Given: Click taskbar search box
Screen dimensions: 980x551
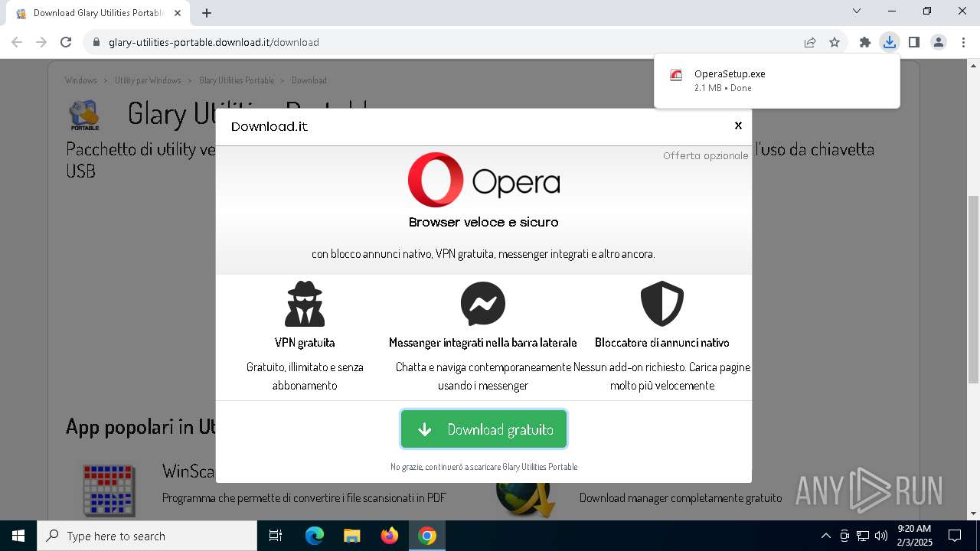Looking at the screenshot, I should [147, 536].
